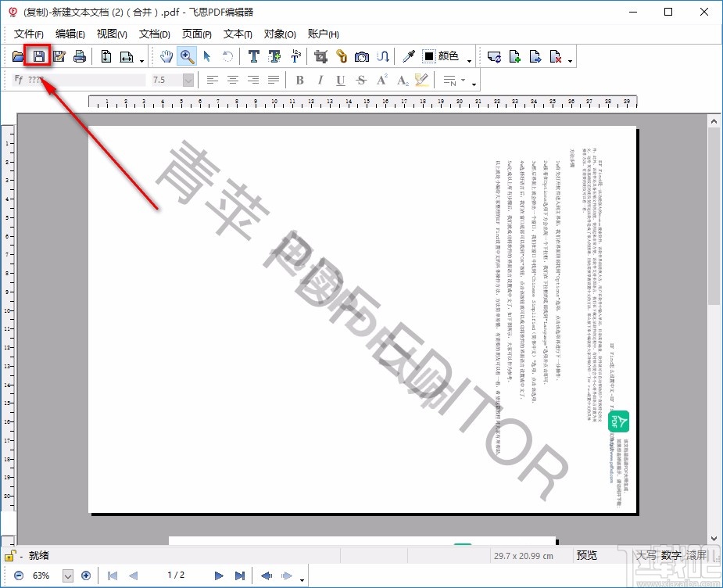The image size is (723, 588).
Task: Click the extract page icon with arrow
Action: pos(535,56)
